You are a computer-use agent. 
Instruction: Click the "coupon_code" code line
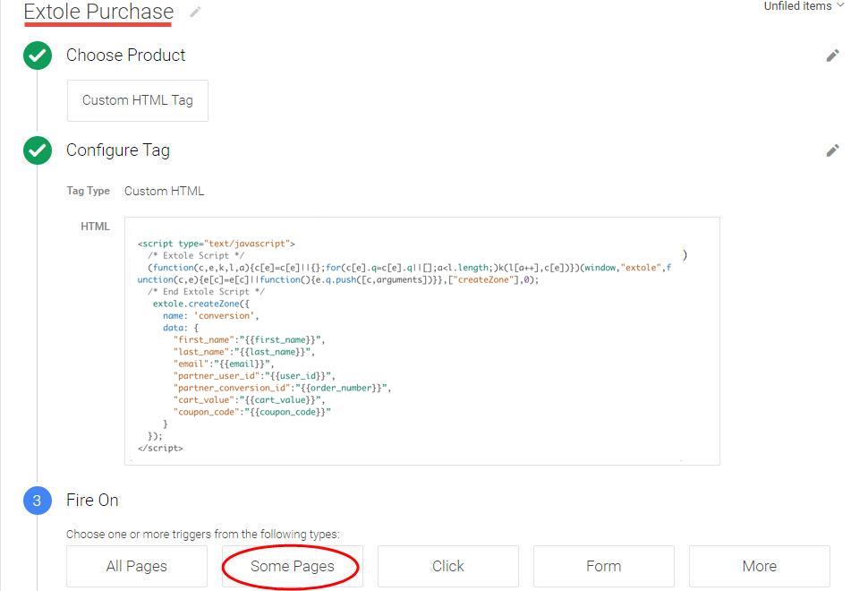[251, 412]
